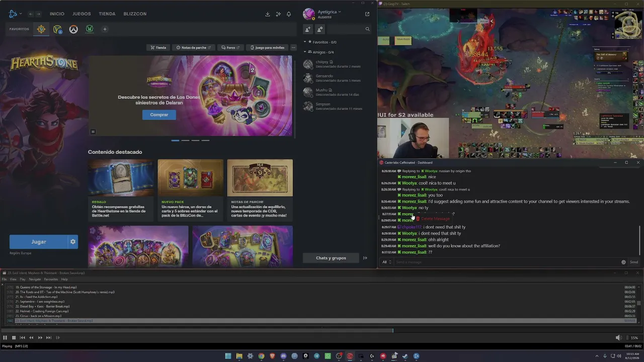Open the REGALO rewards card thumbnail
Viewport: 644px width, 362px height.
point(121,177)
